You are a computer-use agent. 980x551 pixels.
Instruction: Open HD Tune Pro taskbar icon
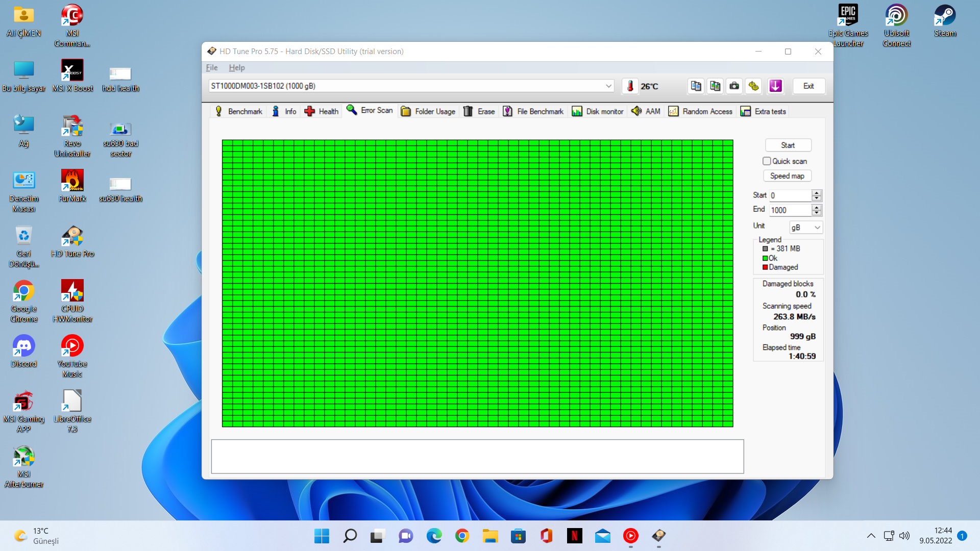tap(658, 536)
